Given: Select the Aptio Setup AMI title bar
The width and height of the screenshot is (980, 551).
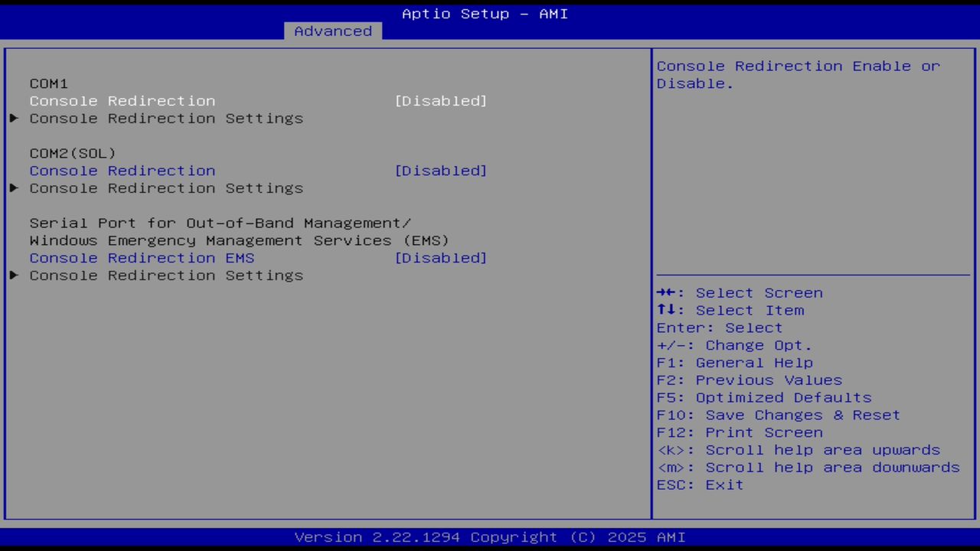Looking at the screenshot, I should point(485,13).
